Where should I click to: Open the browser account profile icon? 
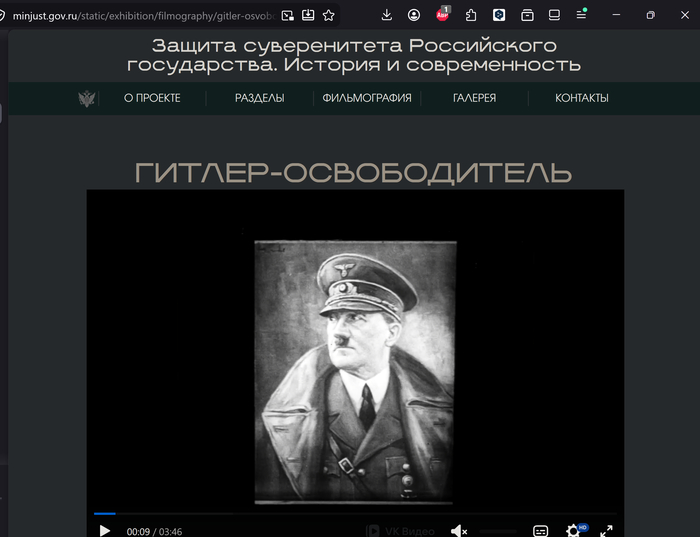[x=414, y=15]
